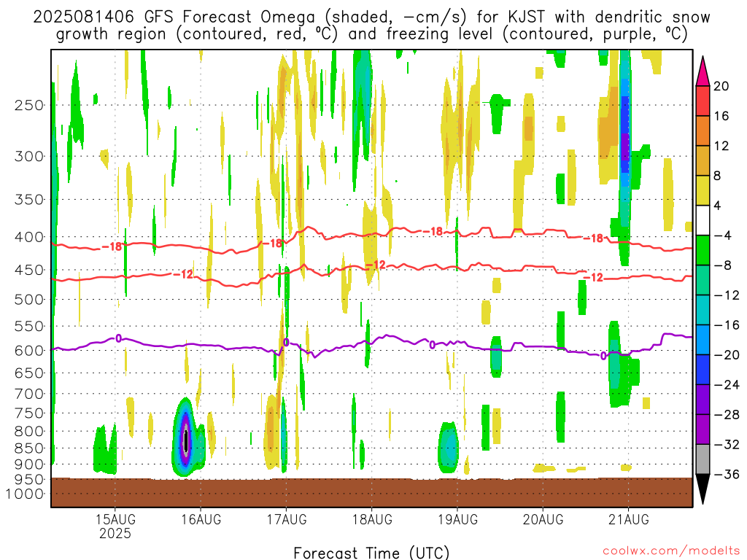This screenshot has height=560, width=747.
Task: Click the yellow color bar segment between 4 and 8
Action: click(703, 190)
